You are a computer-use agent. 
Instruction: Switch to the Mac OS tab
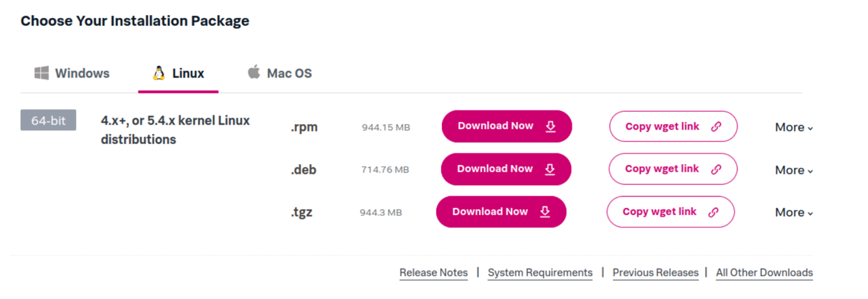pyautogui.click(x=289, y=73)
